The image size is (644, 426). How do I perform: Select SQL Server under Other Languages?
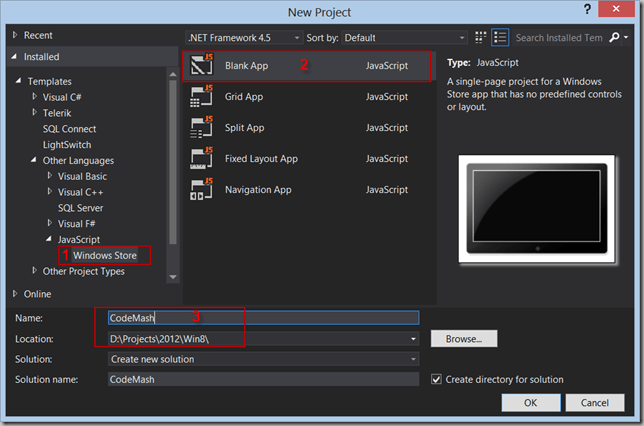point(80,208)
